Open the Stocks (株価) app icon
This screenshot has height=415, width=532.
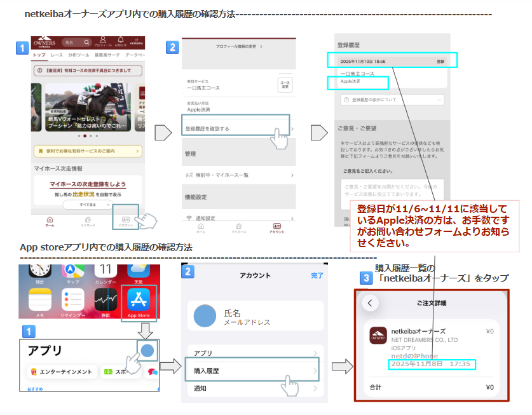(105, 300)
